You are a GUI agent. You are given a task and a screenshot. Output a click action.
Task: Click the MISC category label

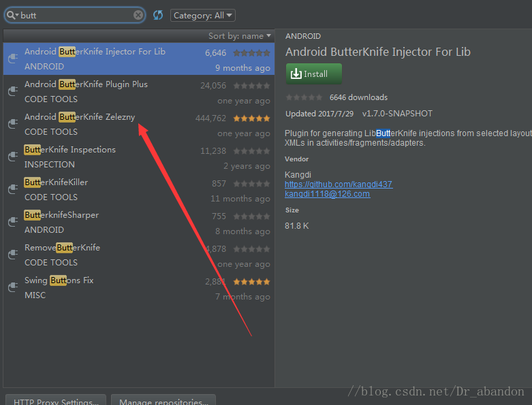[35, 295]
